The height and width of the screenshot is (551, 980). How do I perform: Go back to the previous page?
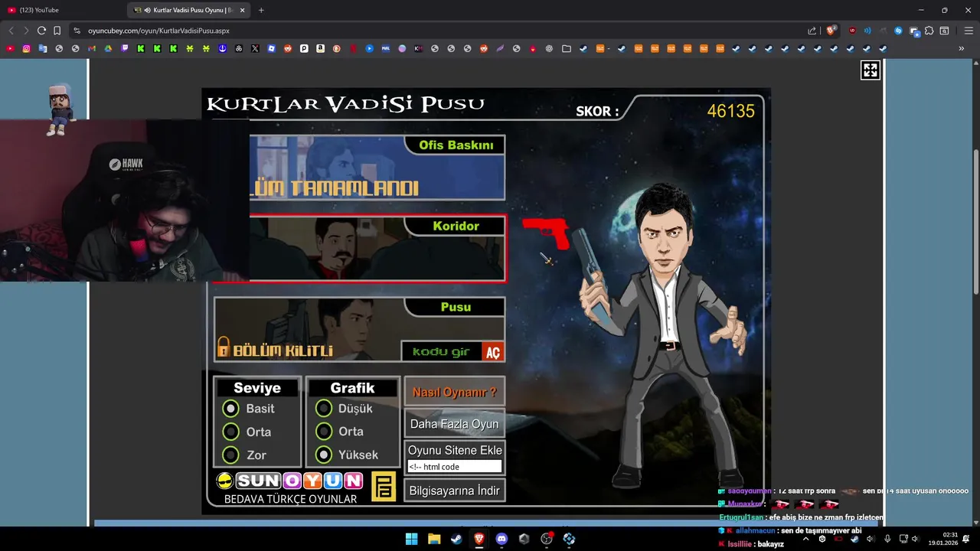coord(11,31)
